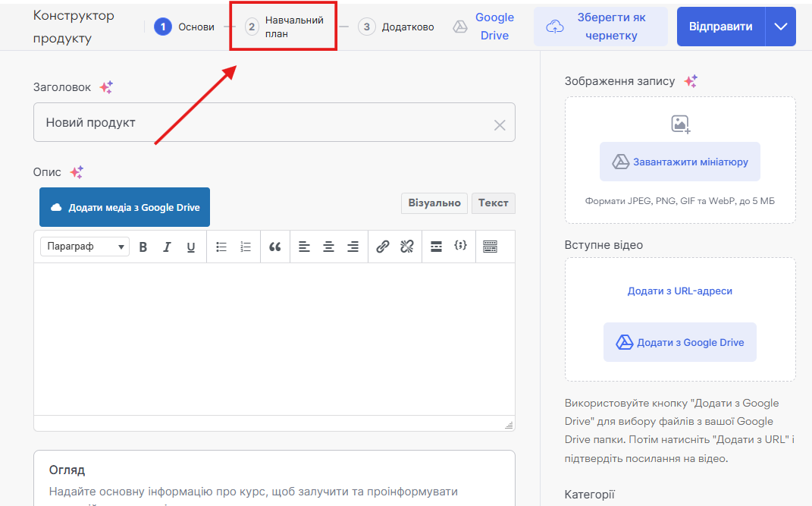The image size is (812, 506).
Task: Open the Параграф format dropdown
Action: [85, 247]
